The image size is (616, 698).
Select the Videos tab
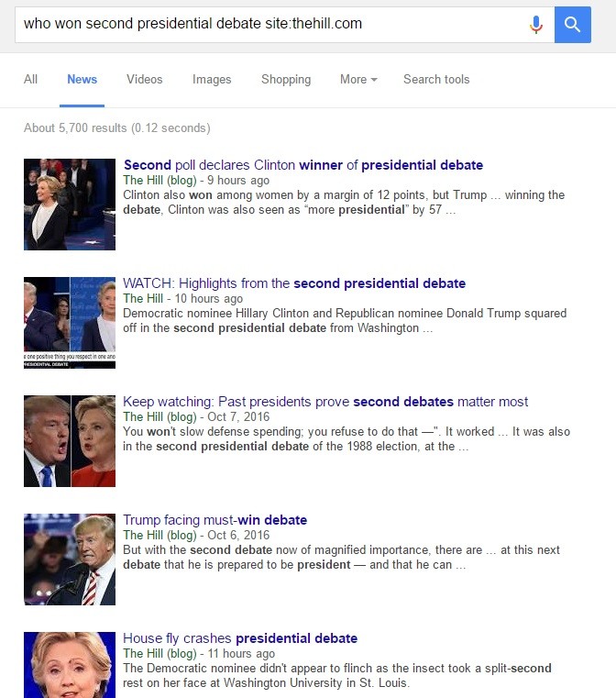pos(145,79)
